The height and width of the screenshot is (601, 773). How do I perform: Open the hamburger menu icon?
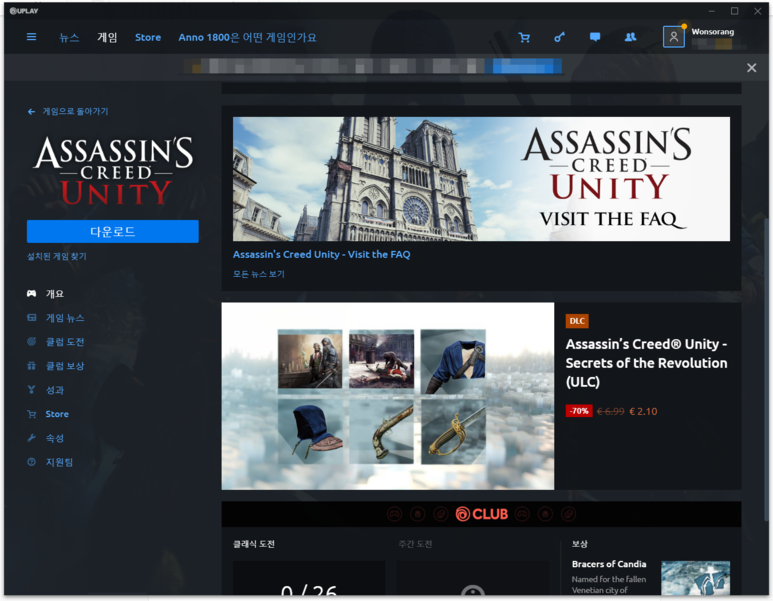(x=31, y=37)
